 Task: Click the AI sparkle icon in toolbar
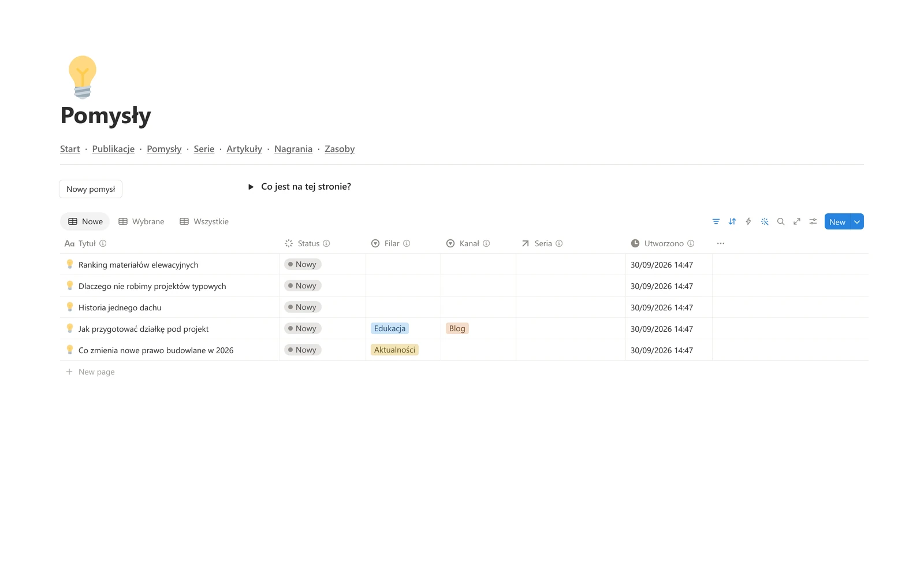(x=765, y=221)
